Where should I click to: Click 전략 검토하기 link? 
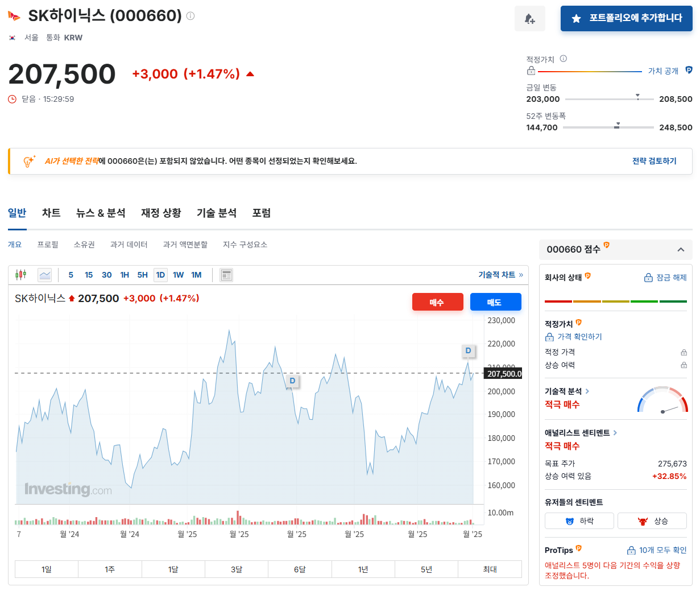tap(655, 161)
